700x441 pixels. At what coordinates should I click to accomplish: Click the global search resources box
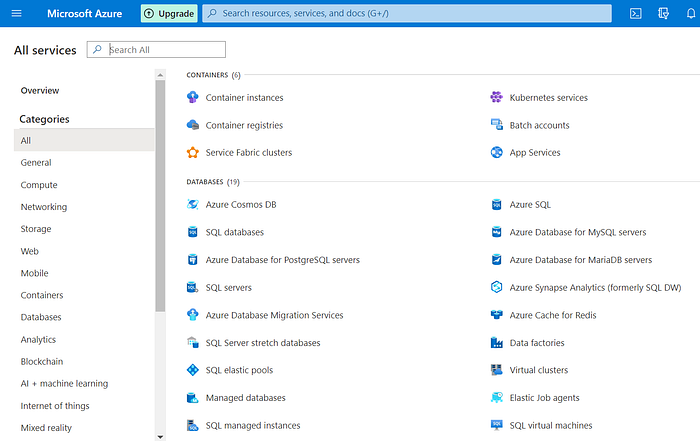click(407, 13)
